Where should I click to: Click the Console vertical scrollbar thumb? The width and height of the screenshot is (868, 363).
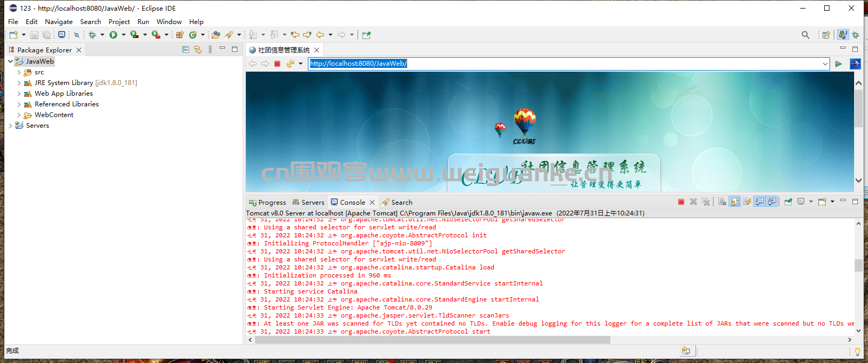click(858, 265)
